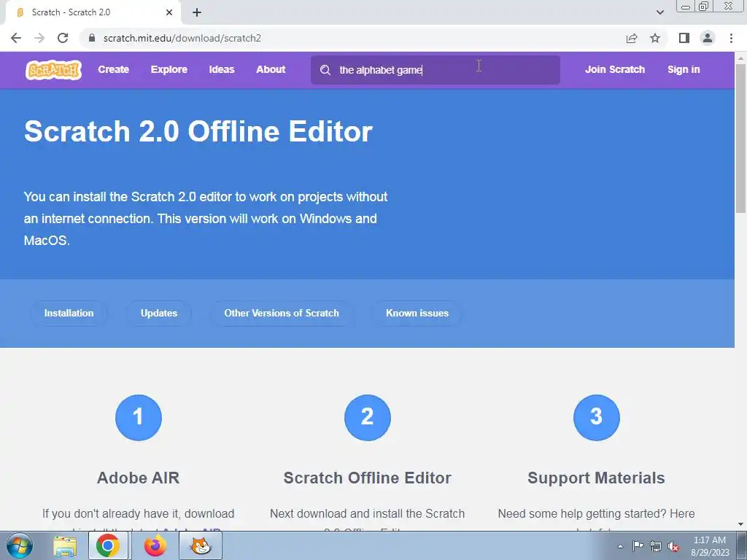Click the Scratch 2.0 Offline Editor title
This screenshot has width=747, height=560.
tap(198, 131)
